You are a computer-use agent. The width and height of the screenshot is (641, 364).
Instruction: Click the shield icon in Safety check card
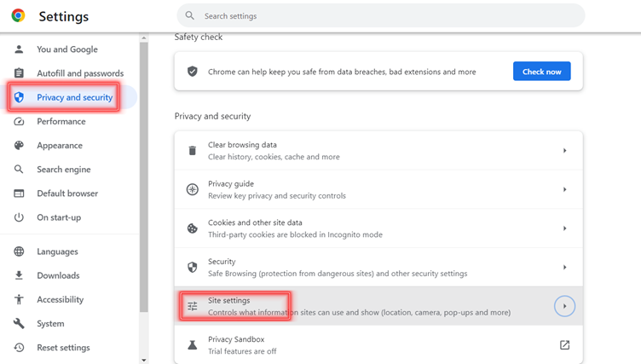pos(192,71)
